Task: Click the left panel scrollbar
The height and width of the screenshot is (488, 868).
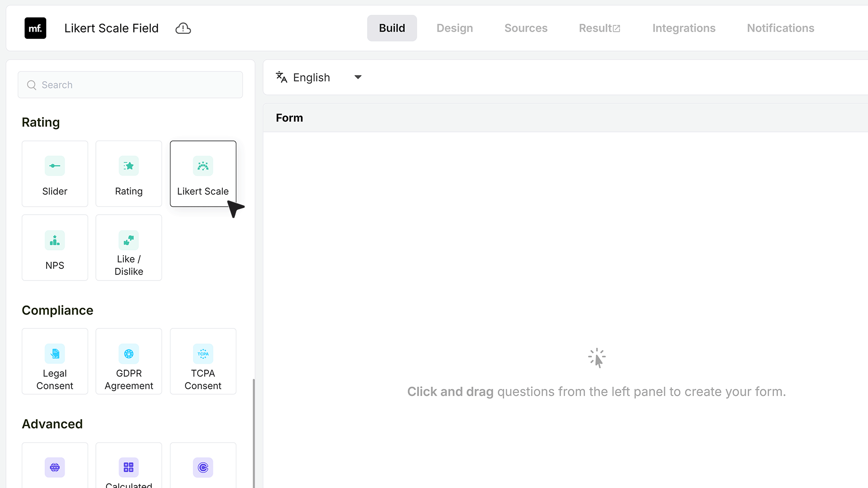Action: 254,433
